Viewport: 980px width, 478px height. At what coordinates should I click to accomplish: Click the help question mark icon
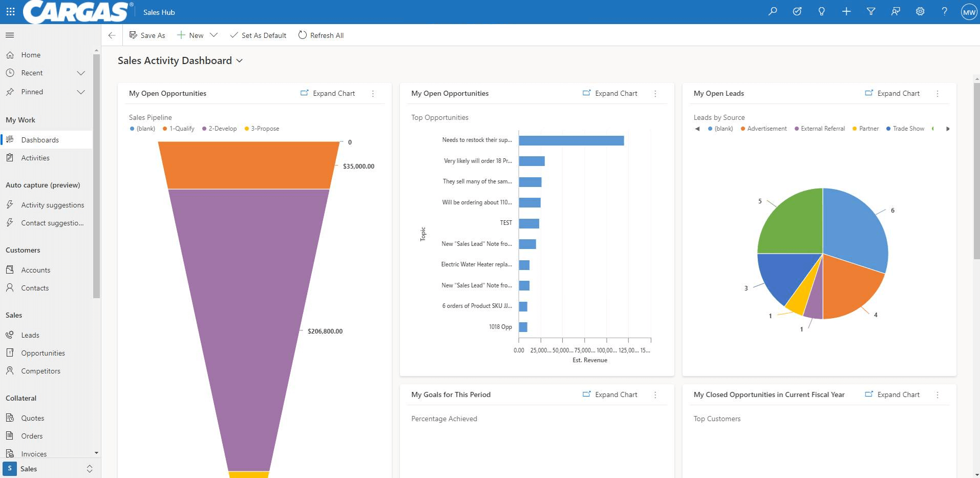[x=945, y=11]
